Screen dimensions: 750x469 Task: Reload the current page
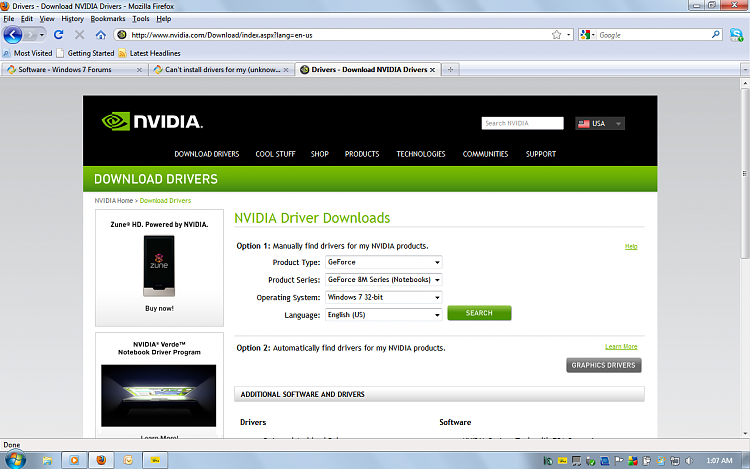(58, 35)
